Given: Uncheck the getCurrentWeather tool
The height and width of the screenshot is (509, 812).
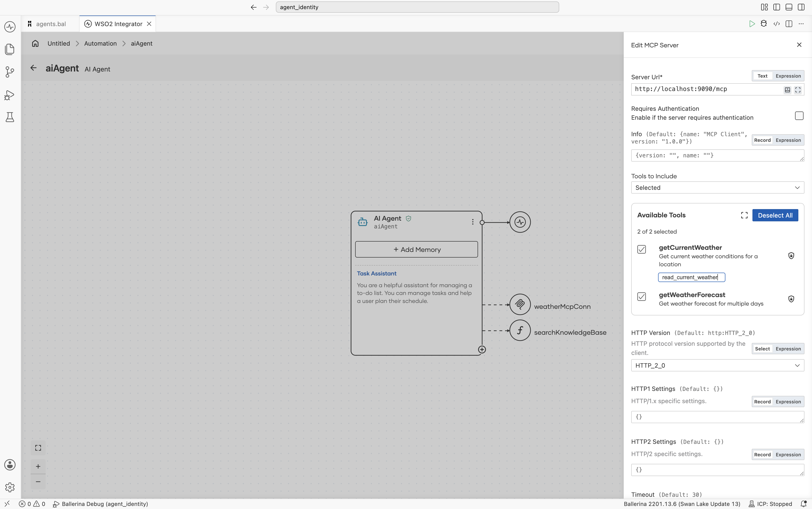Looking at the screenshot, I should 642,250.
